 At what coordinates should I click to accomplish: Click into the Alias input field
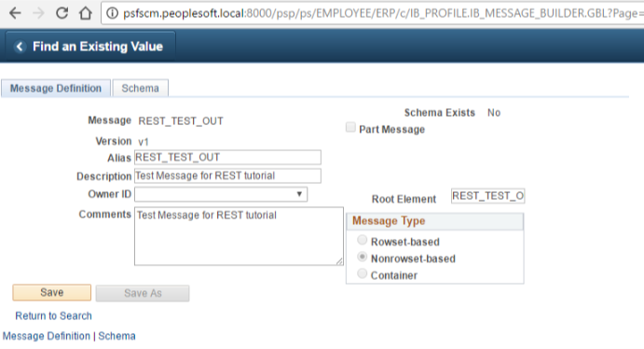tap(227, 158)
